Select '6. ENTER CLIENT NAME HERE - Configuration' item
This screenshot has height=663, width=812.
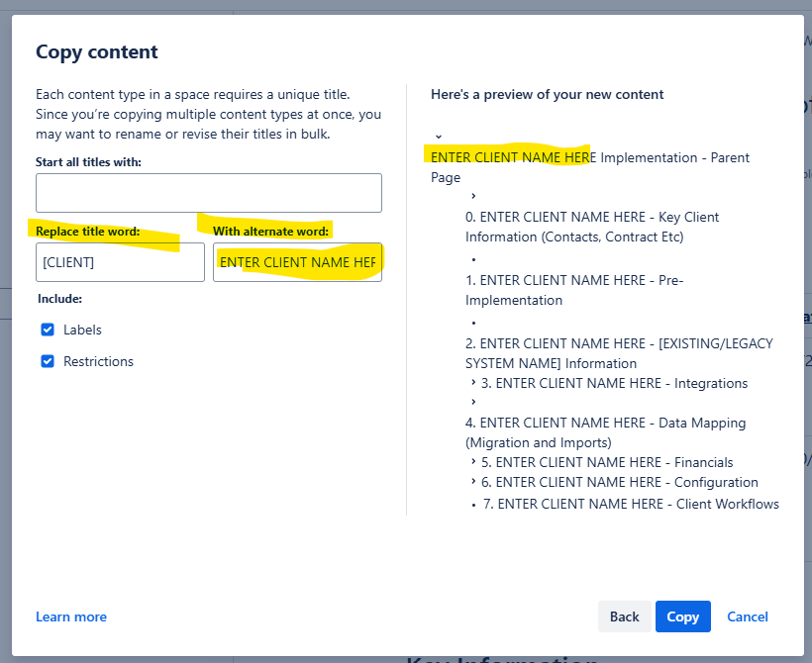[619, 482]
